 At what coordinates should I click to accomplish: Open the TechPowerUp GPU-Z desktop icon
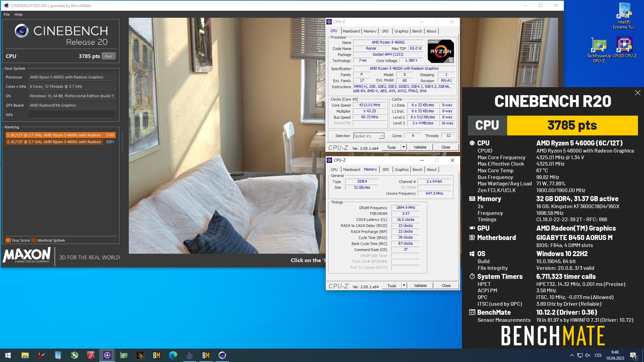[x=599, y=50]
